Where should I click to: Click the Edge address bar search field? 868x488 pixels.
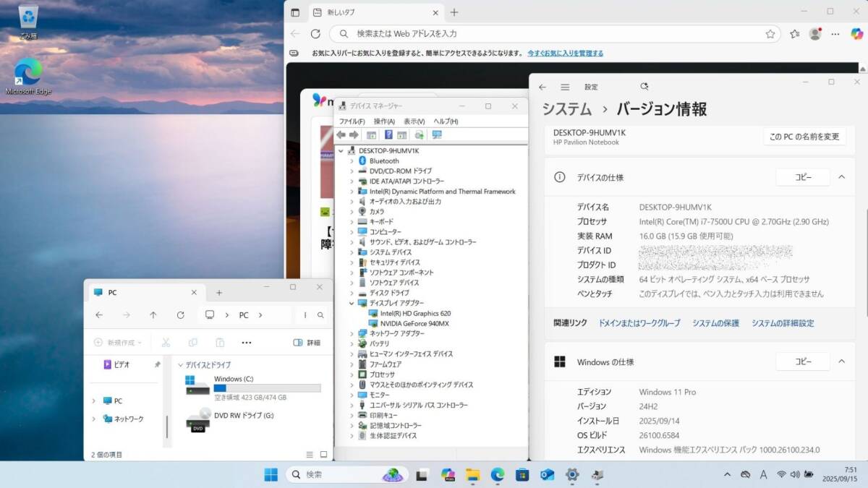[x=550, y=34]
